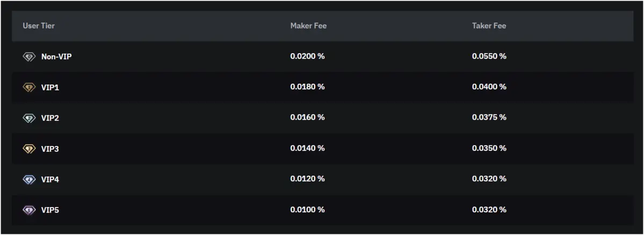The height and width of the screenshot is (235, 644).
Task: Select the VIP5 tier label
Action: click(50, 210)
